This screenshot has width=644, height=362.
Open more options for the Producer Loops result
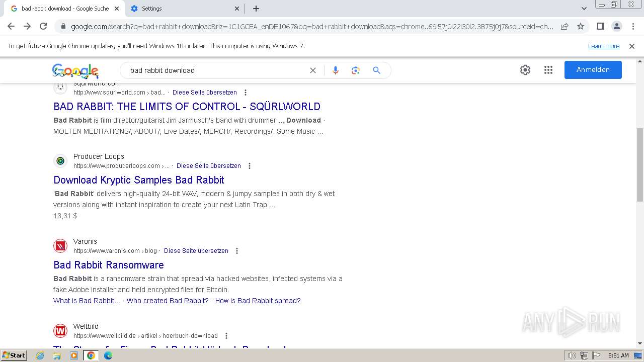[250, 166]
